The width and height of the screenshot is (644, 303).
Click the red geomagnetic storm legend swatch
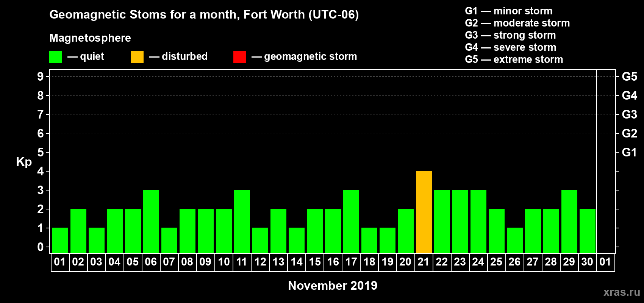239,57
